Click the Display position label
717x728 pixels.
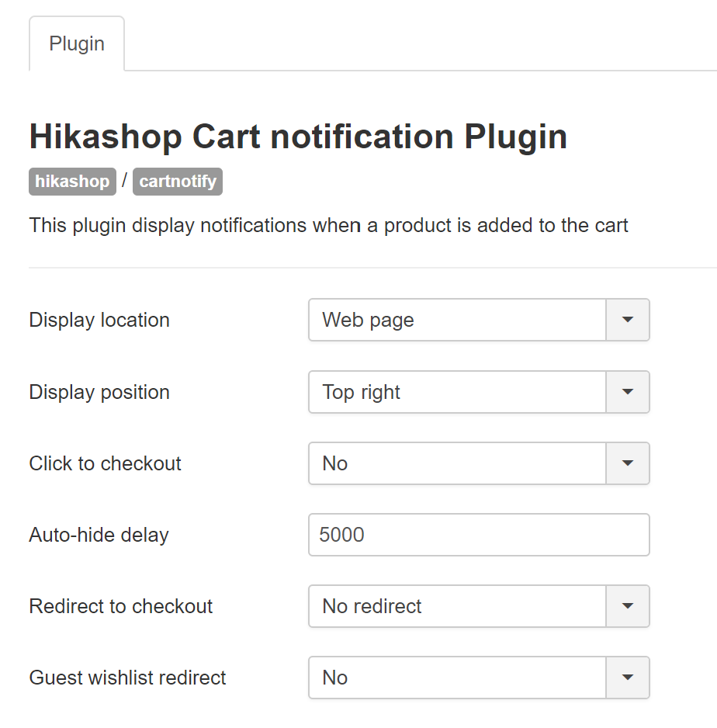pyautogui.click(x=99, y=392)
